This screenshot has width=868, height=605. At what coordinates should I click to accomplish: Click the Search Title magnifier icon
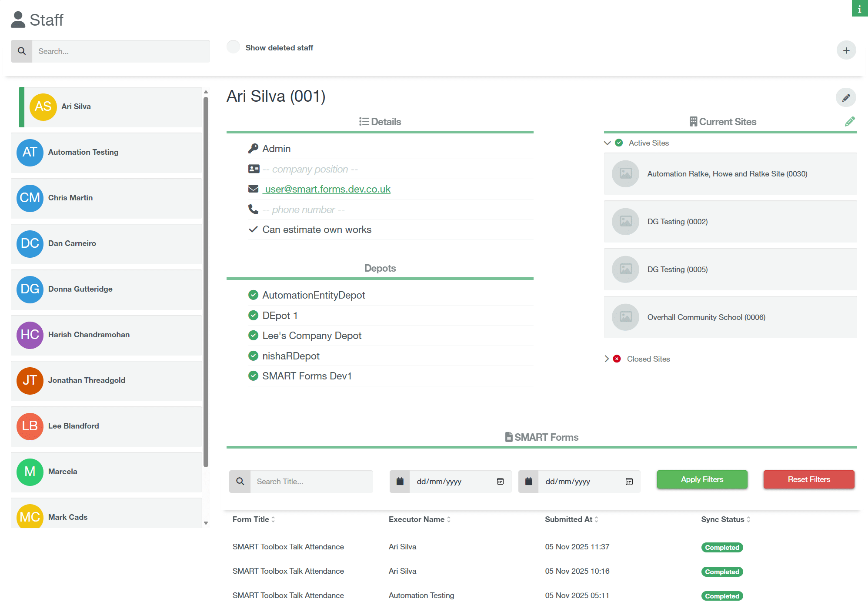click(x=240, y=482)
